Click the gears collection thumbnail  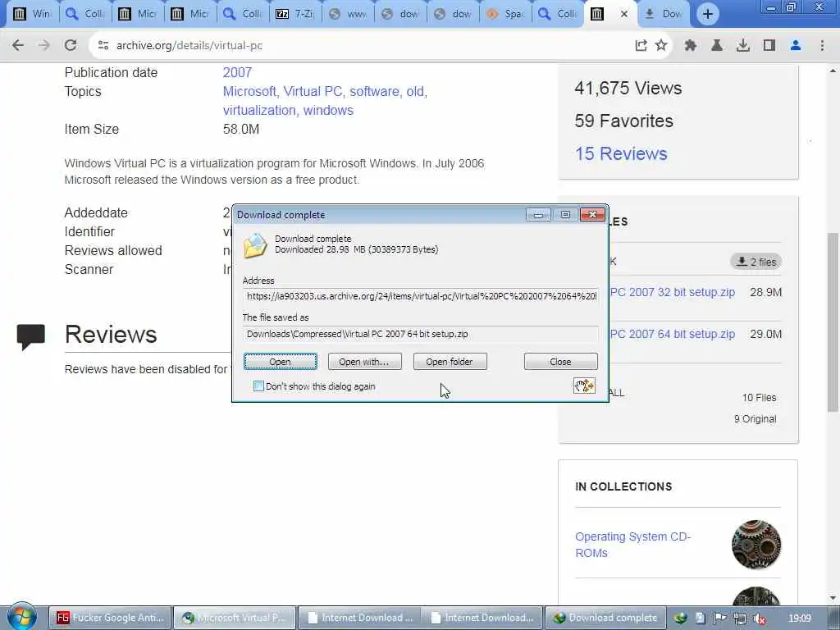tap(756, 545)
